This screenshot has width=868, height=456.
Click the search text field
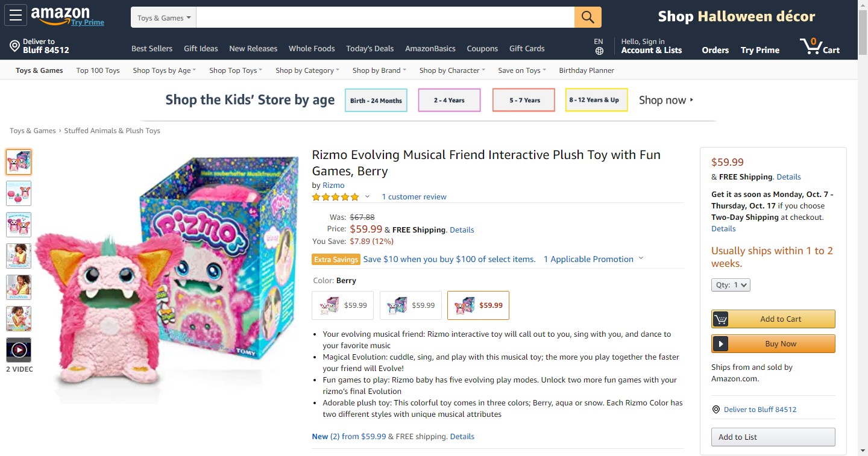click(x=385, y=17)
